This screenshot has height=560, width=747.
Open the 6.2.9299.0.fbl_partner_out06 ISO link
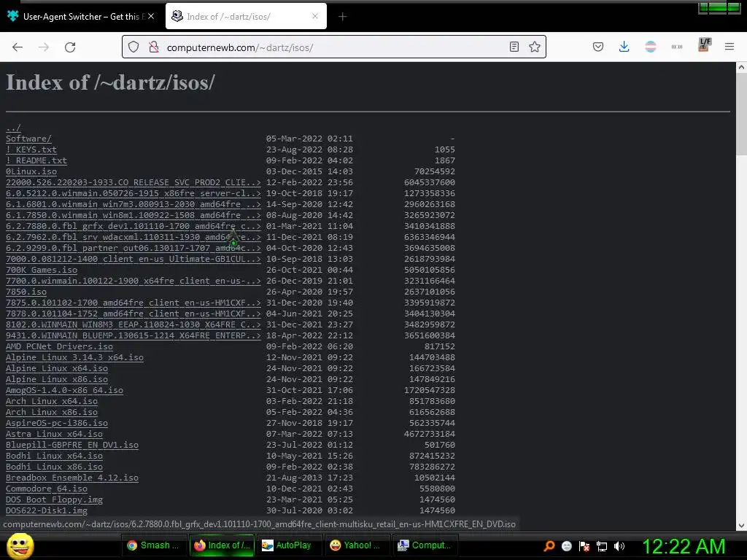pos(133,248)
